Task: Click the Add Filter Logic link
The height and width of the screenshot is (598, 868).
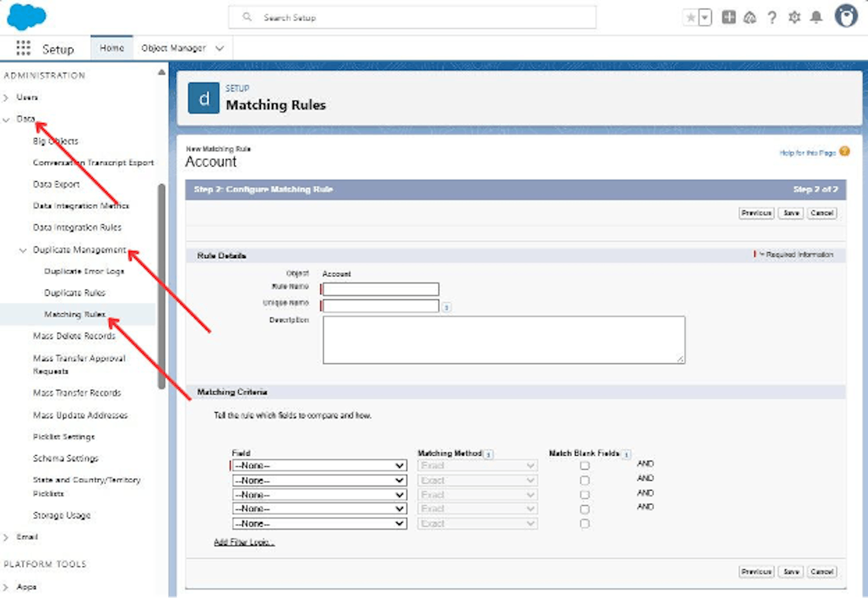Action: tap(244, 542)
